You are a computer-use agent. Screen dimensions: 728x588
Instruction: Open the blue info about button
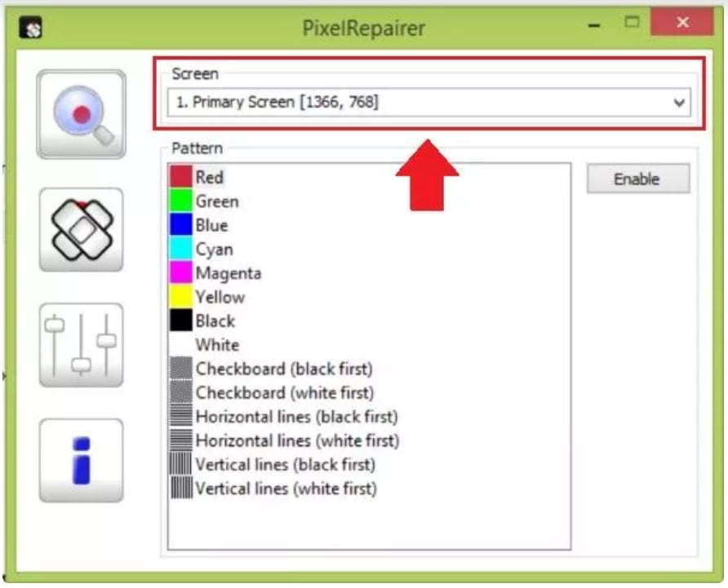(82, 461)
